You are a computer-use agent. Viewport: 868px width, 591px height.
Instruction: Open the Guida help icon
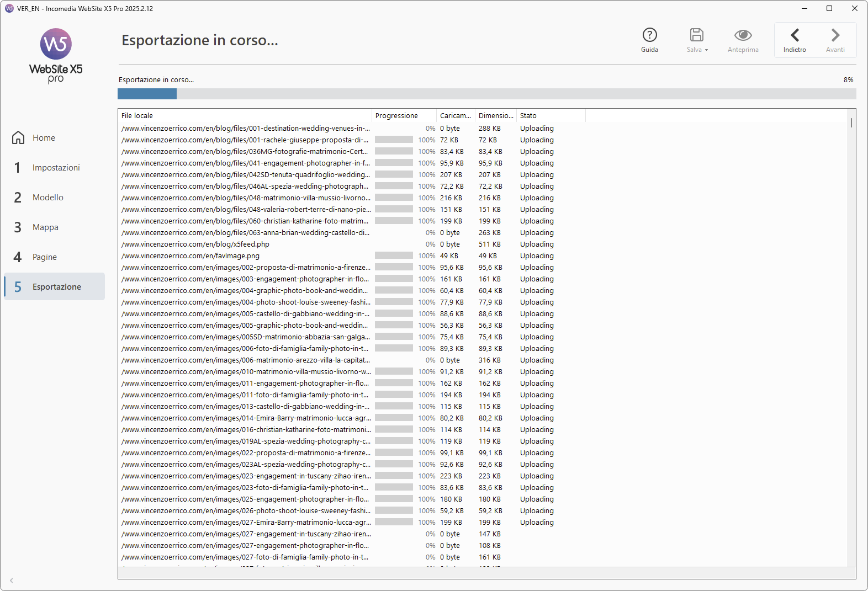pyautogui.click(x=649, y=35)
